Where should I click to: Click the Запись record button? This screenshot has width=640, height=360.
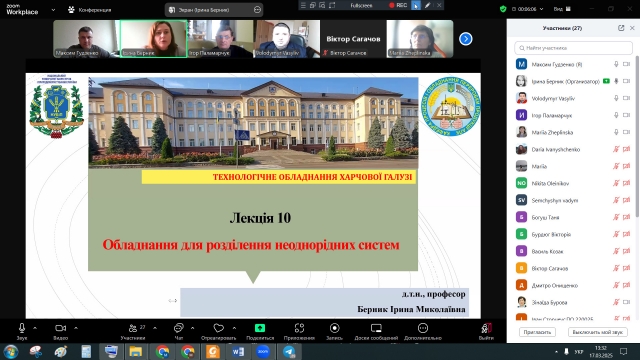(334, 331)
